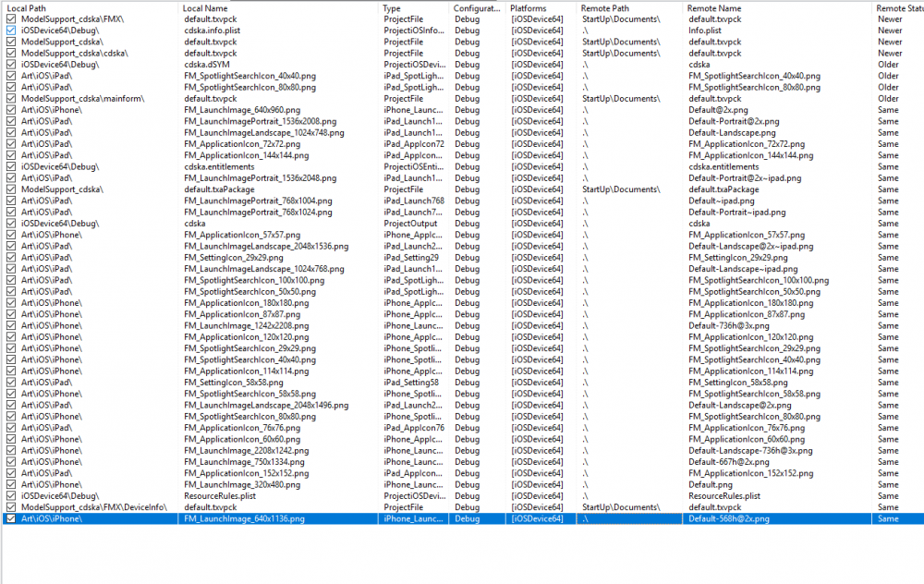Select the Default-568h@2x.png remote name
Screen dimensions: 924x584
tap(728, 519)
